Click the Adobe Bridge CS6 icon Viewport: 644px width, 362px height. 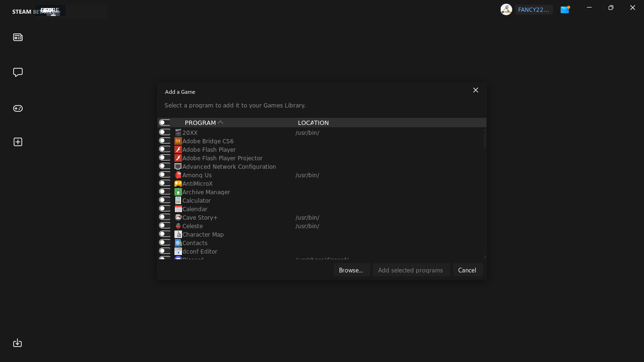click(x=178, y=141)
